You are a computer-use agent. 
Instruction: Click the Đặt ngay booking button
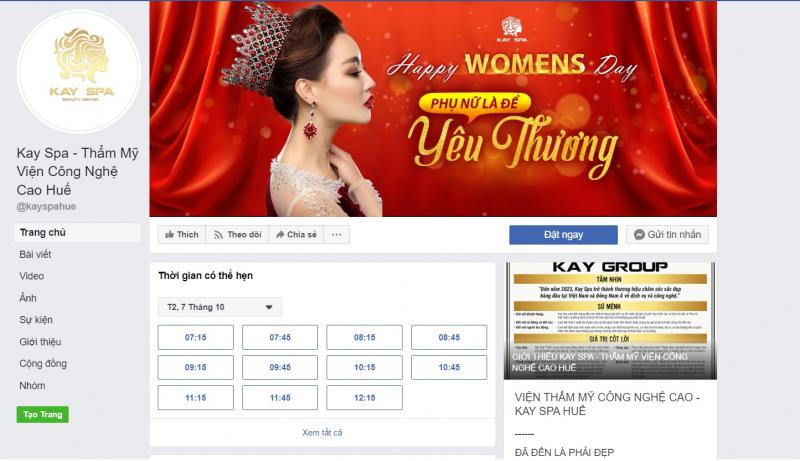point(563,235)
